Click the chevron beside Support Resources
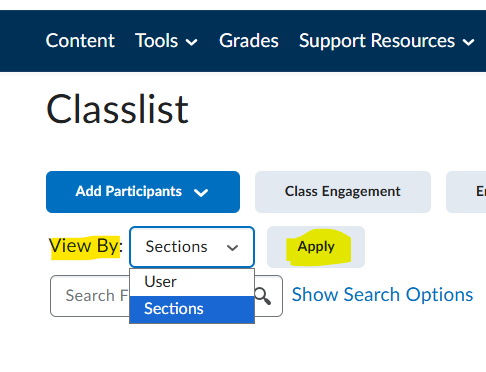The width and height of the screenshot is (486, 372). (x=468, y=42)
